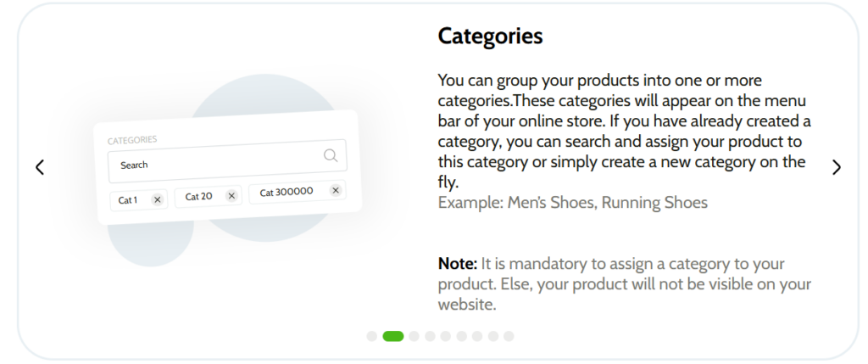Viewport: 868px width, 364px height.
Task: Jump to the first carousel dot
Action: coord(372,336)
